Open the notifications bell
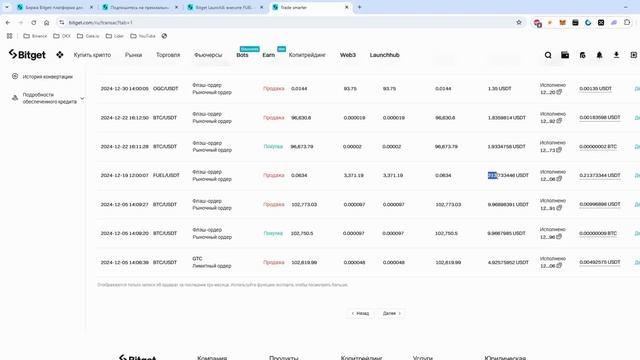Image resolution: width=640 pixels, height=360 pixels. point(599,55)
